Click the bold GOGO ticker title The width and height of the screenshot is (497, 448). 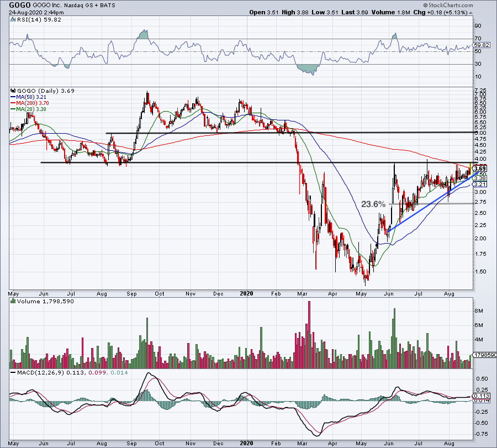[20, 5]
